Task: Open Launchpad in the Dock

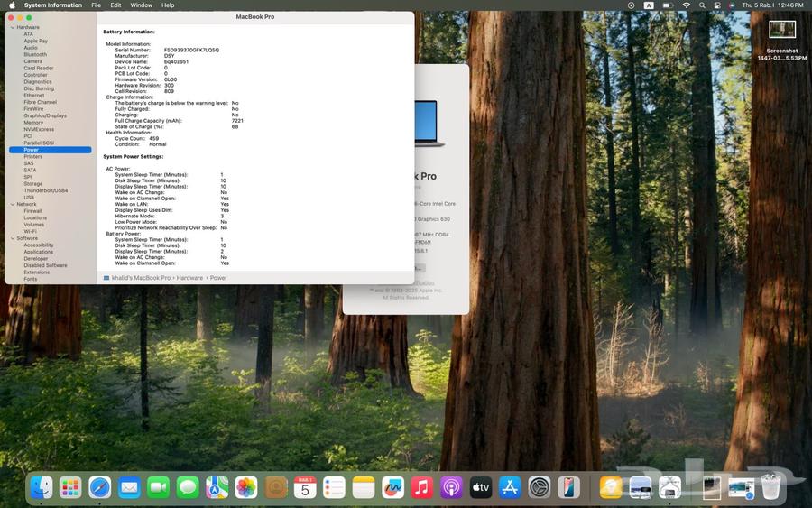Action: click(x=70, y=487)
